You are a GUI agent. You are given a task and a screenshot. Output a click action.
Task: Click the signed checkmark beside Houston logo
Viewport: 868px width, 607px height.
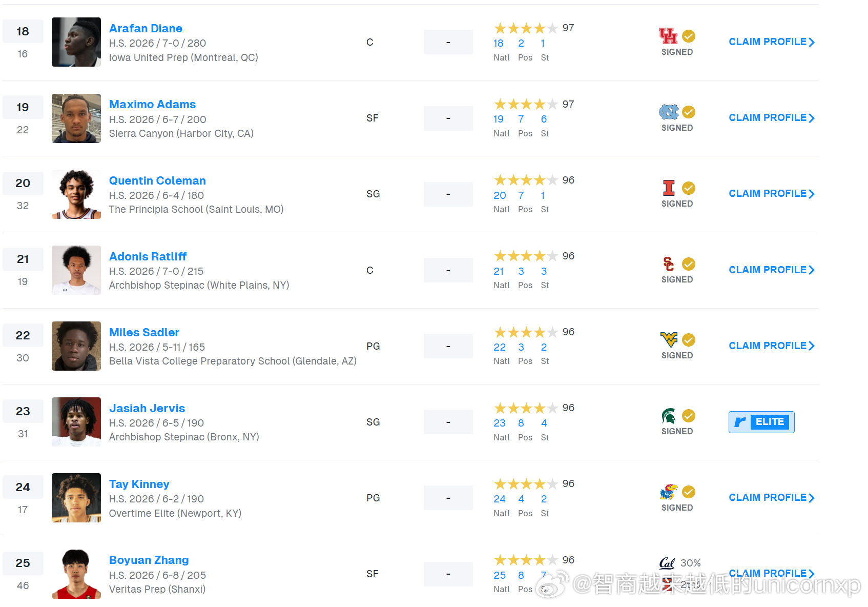(x=689, y=36)
